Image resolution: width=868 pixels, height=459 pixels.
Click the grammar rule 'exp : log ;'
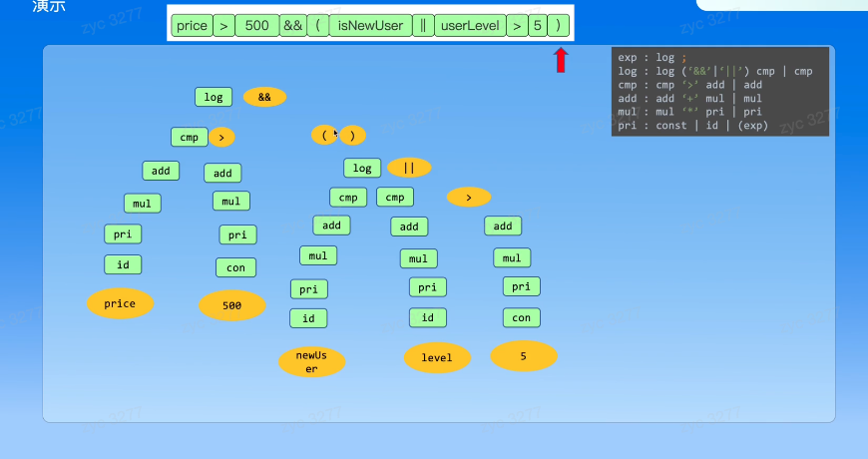click(652, 58)
